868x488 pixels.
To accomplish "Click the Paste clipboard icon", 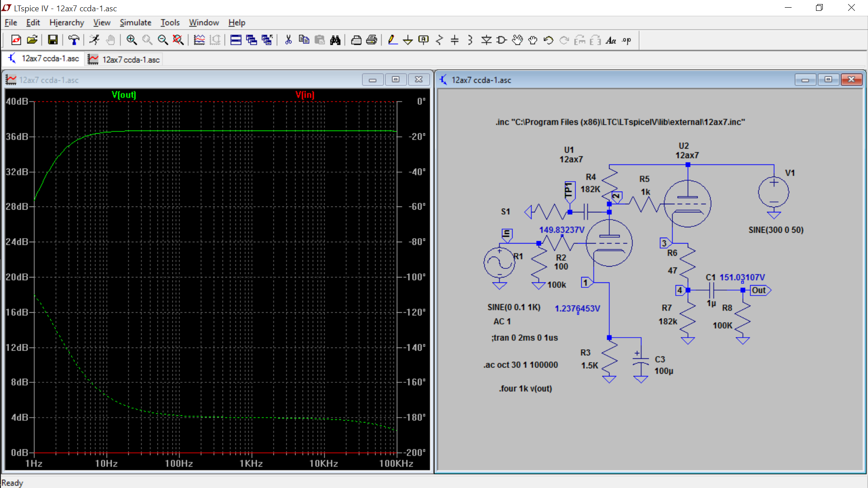I will pyautogui.click(x=320, y=40).
